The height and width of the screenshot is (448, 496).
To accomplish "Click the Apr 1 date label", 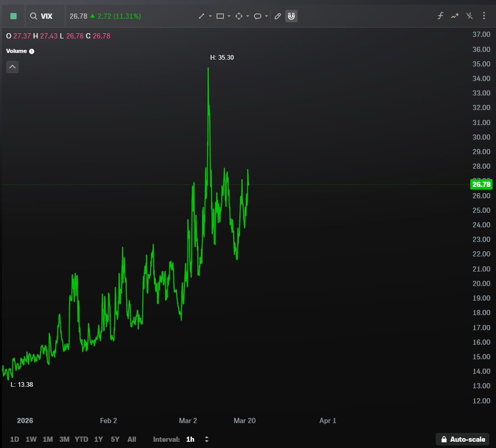I will (x=328, y=420).
